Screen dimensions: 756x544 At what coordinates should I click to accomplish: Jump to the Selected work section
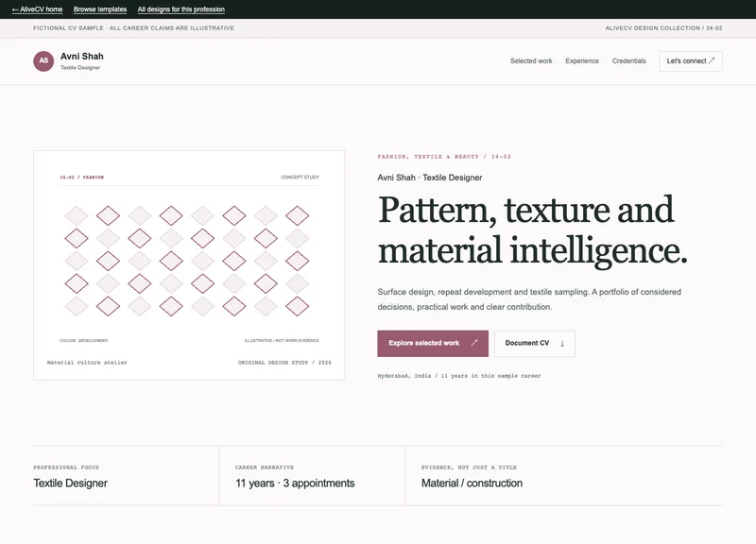coord(531,61)
